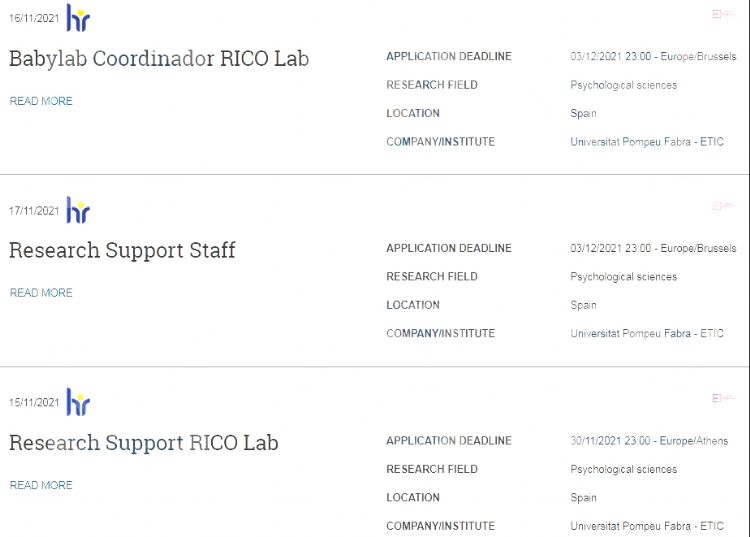Visit Universitat Pompeu Fabra link in Babylab listing
The image size is (750, 537).
coord(647,142)
